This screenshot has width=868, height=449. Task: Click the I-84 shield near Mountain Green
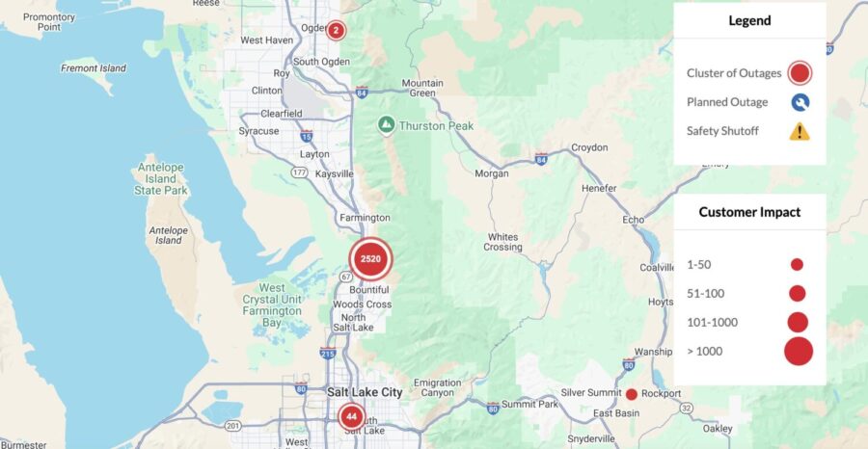[362, 92]
